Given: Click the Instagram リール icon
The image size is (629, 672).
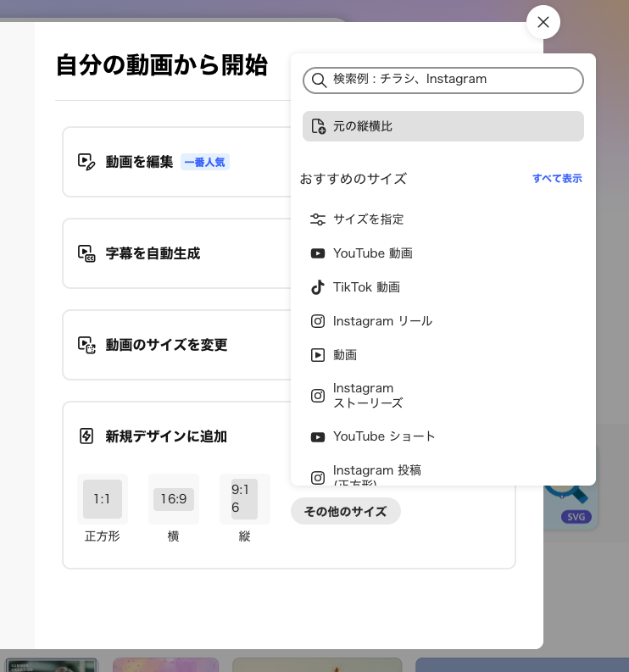Looking at the screenshot, I should pos(318,321).
